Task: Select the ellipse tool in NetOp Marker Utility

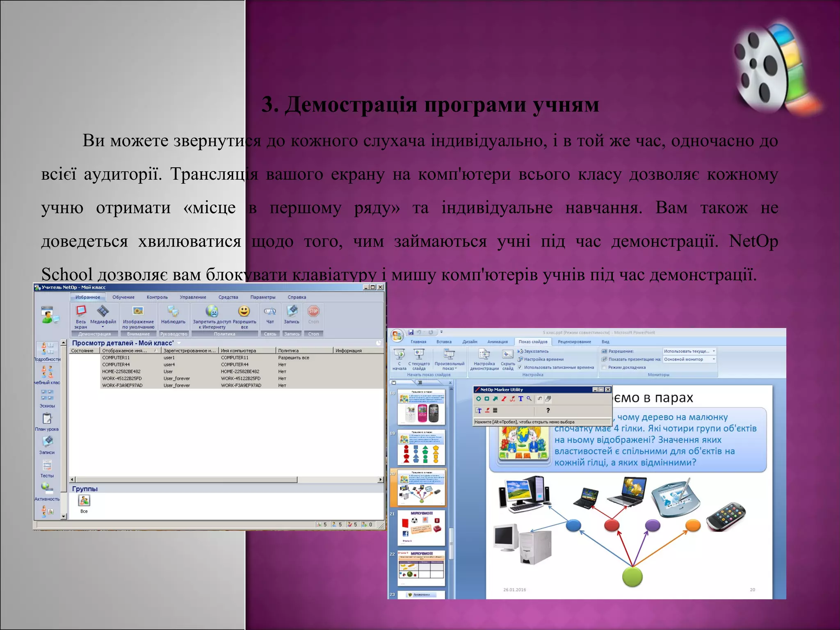Action: pos(478,399)
